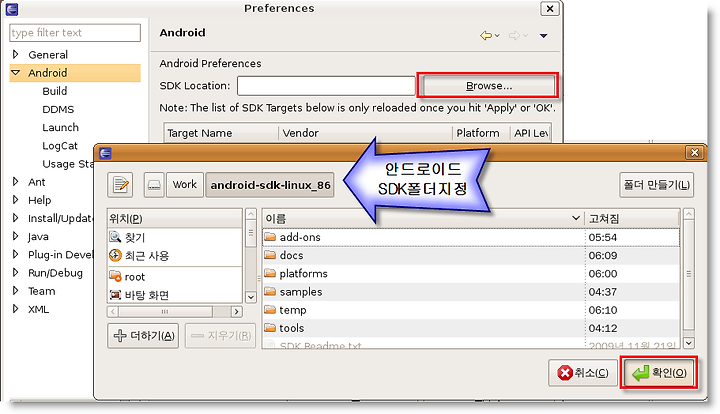Click the tools folder icon
Viewport: 720px width, 414px height.
[x=270, y=328]
